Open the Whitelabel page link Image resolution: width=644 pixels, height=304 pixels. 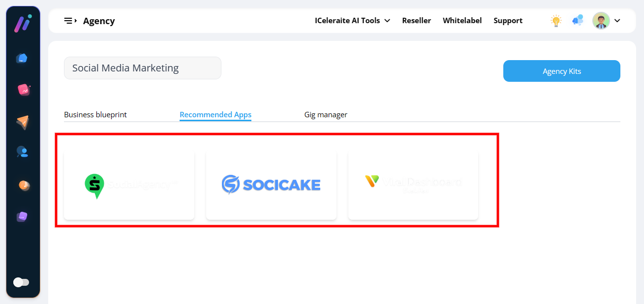pos(462,21)
